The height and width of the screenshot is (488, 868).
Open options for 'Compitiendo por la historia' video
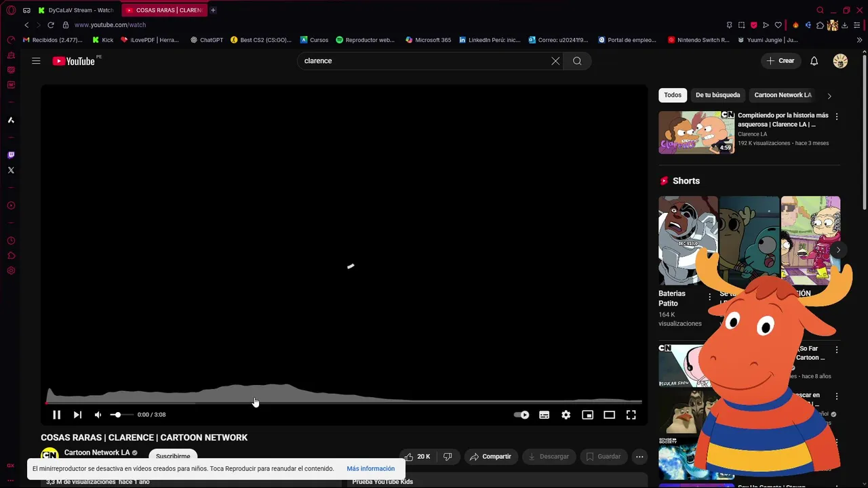(836, 117)
